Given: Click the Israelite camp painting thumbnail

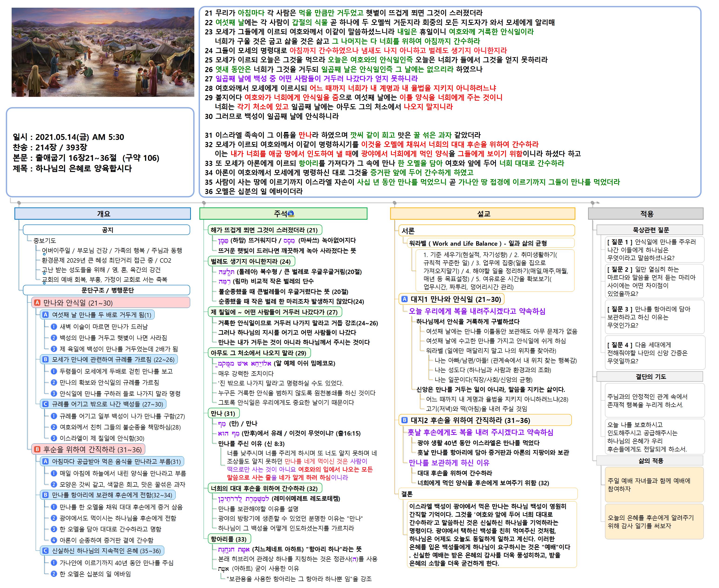Looking at the screenshot, I should 103,52.
